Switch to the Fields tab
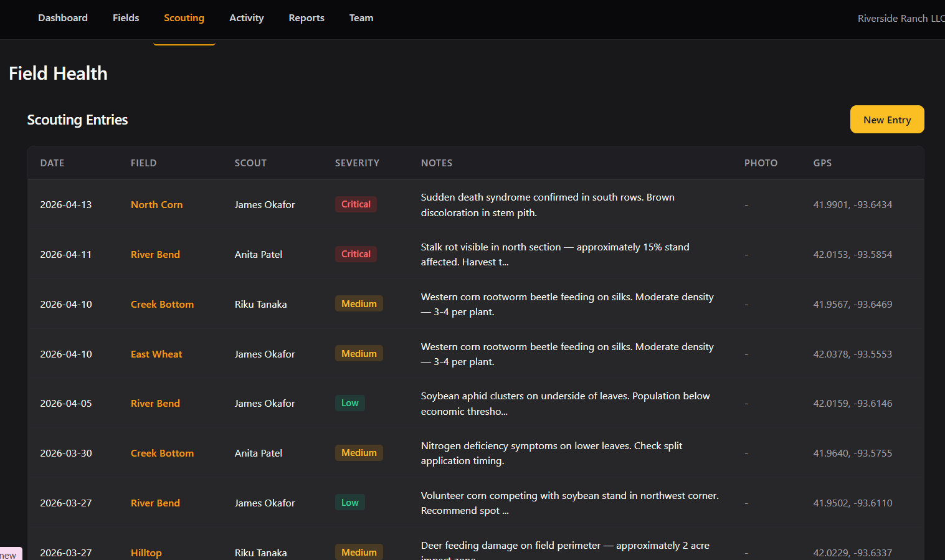The image size is (945, 560). pyautogui.click(x=126, y=18)
